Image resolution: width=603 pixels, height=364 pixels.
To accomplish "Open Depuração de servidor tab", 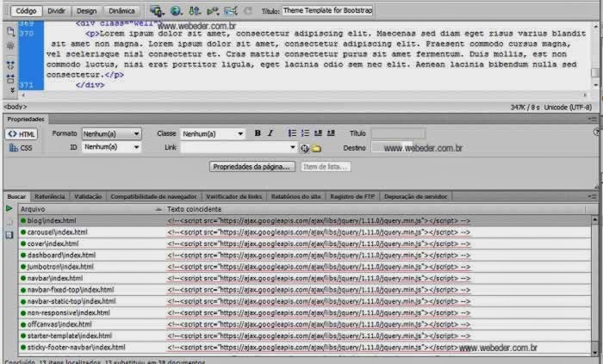I will (415, 196).
